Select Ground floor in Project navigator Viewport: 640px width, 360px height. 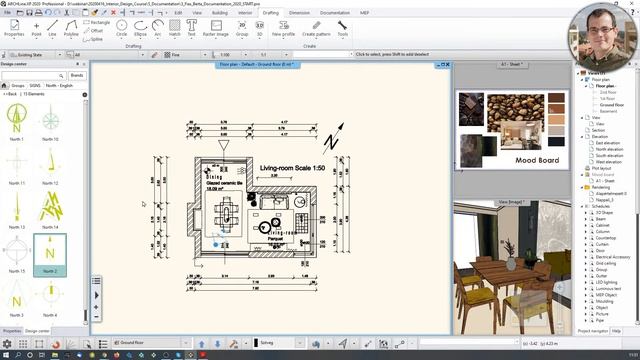[x=611, y=105]
